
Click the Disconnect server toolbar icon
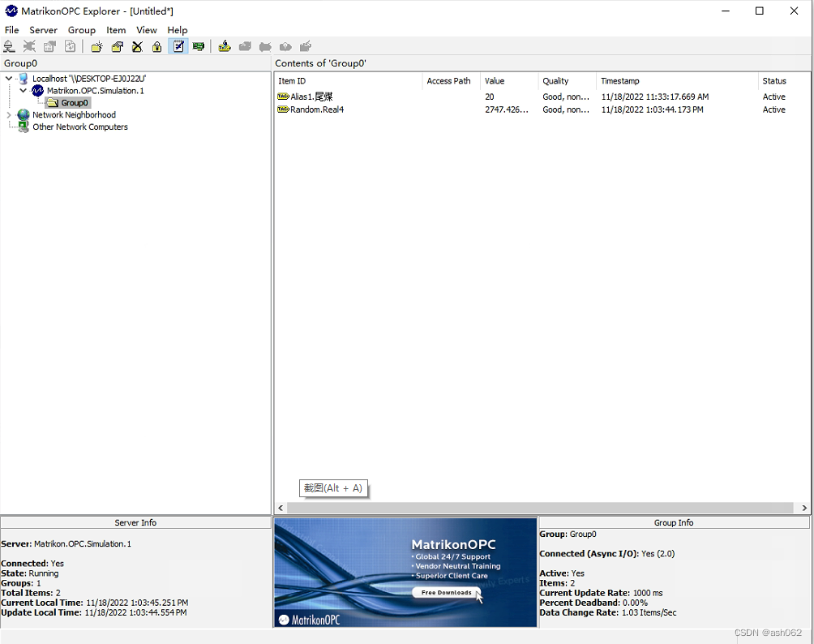(x=29, y=47)
